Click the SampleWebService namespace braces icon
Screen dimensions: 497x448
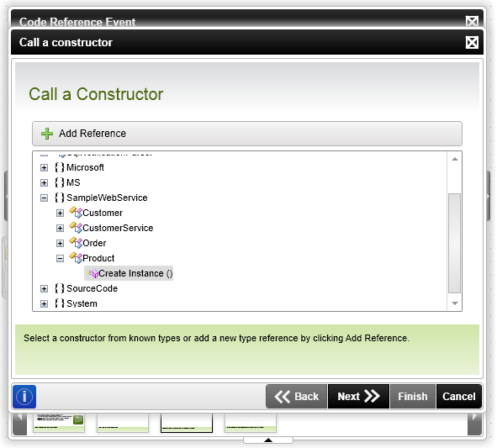point(60,198)
